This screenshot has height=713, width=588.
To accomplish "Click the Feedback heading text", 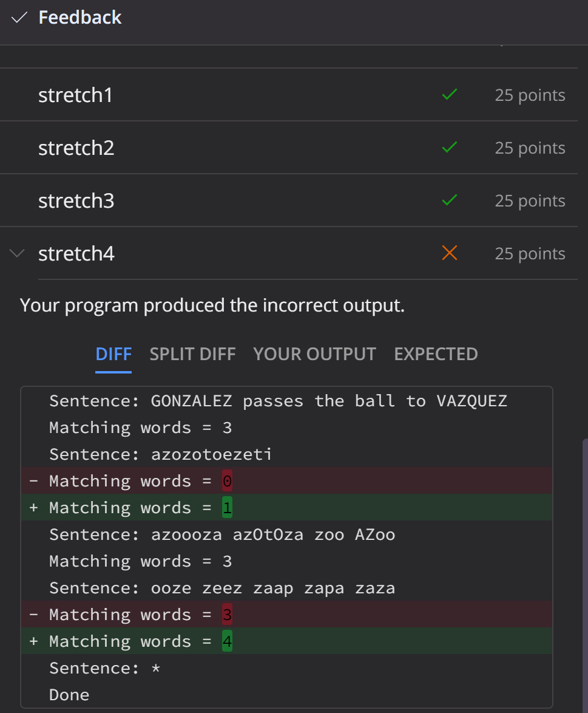I will click(79, 17).
